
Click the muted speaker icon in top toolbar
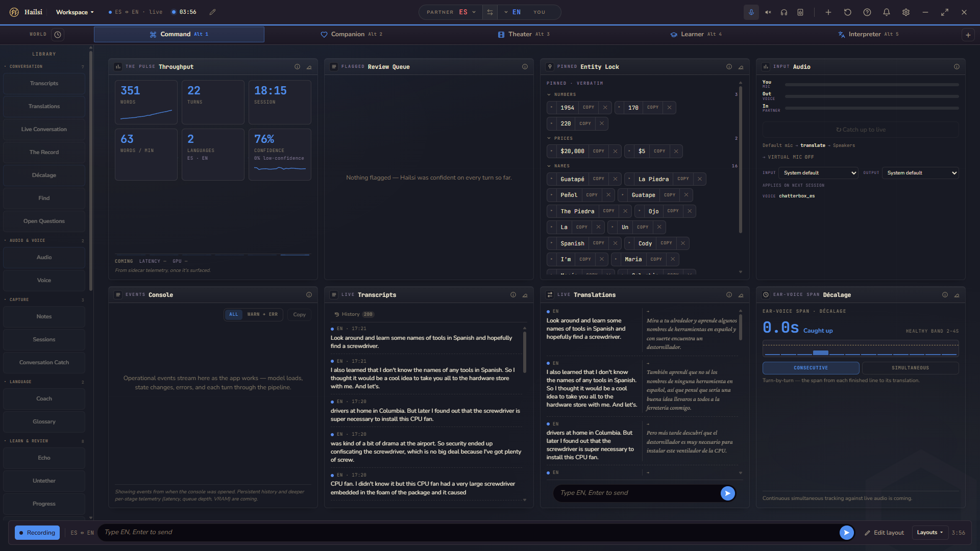(x=768, y=12)
